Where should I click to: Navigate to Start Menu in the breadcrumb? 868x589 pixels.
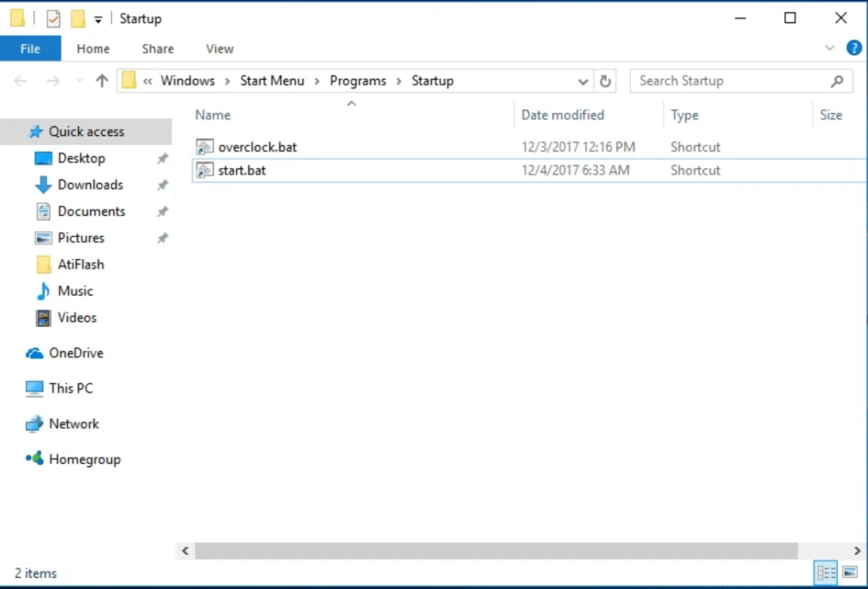click(x=271, y=81)
